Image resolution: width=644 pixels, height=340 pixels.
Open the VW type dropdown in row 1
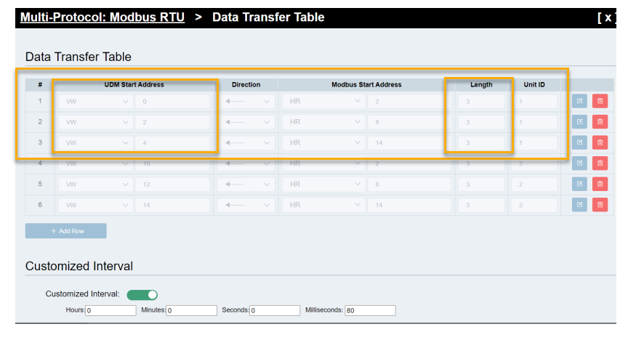coord(96,102)
